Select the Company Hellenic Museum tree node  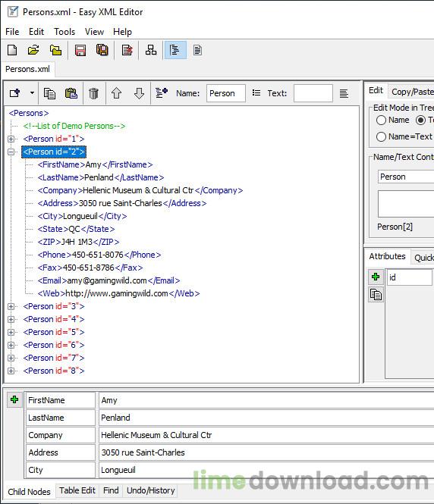click(140, 190)
